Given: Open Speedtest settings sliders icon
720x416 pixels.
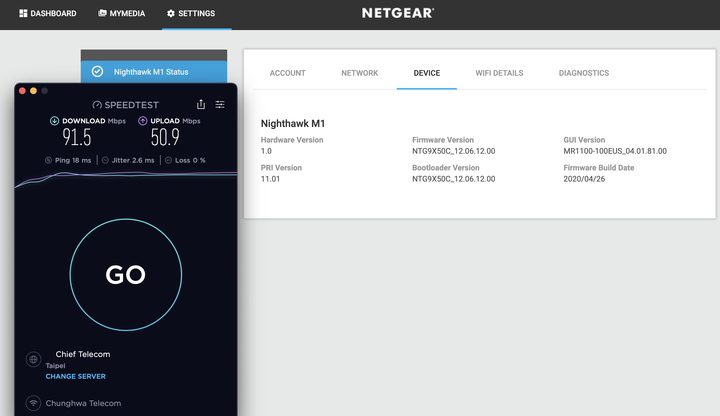Looking at the screenshot, I should [x=220, y=105].
